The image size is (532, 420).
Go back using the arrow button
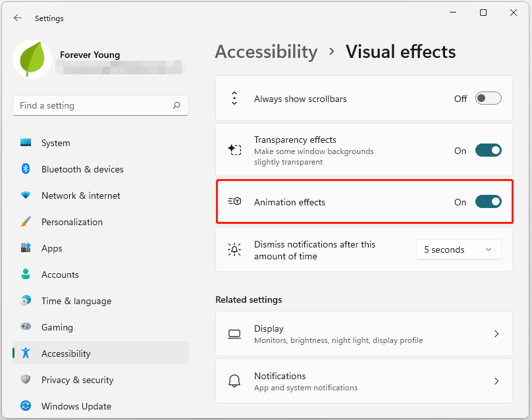18,18
